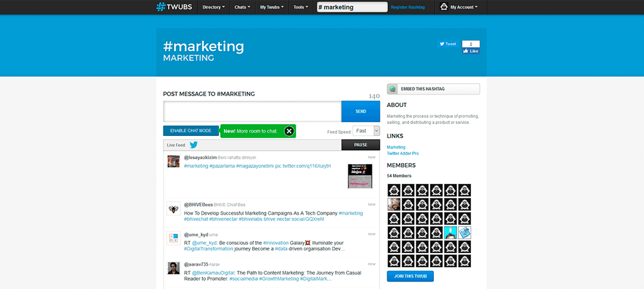Open the Directory menu
This screenshot has width=644, height=289.
pos(214,7)
